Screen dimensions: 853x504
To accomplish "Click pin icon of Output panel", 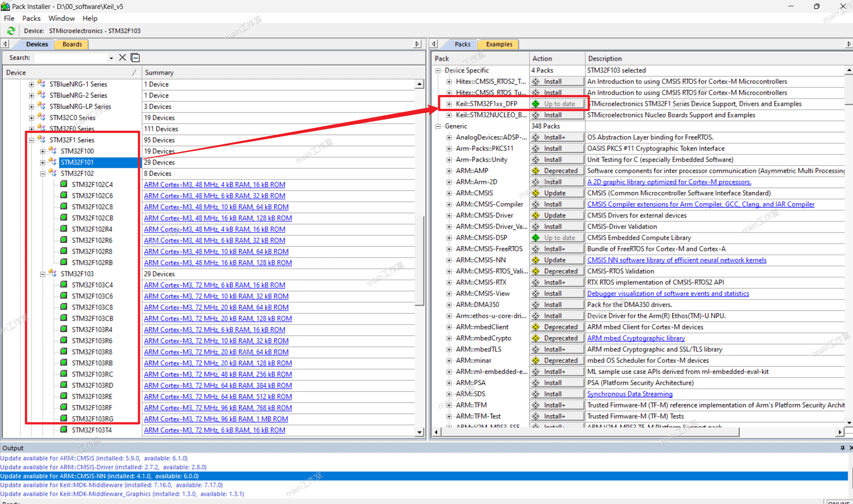I will [x=842, y=448].
